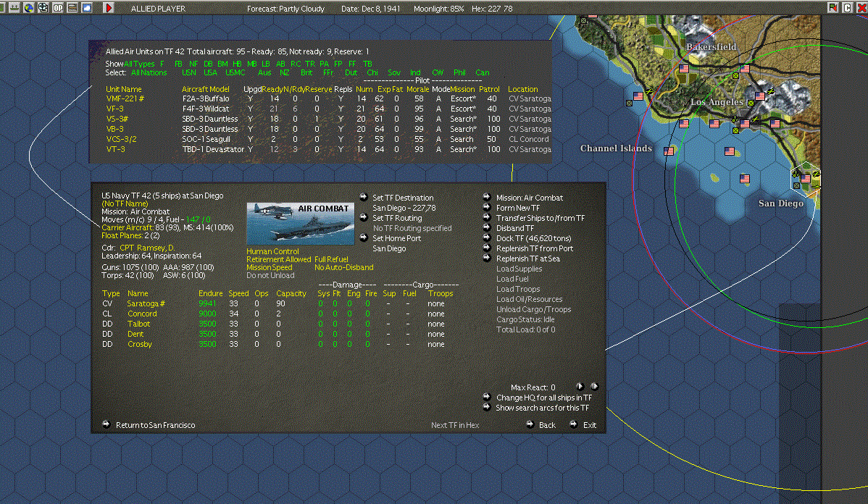Select the NF night fighter type filter
This screenshot has height=504, width=868.
click(x=193, y=64)
